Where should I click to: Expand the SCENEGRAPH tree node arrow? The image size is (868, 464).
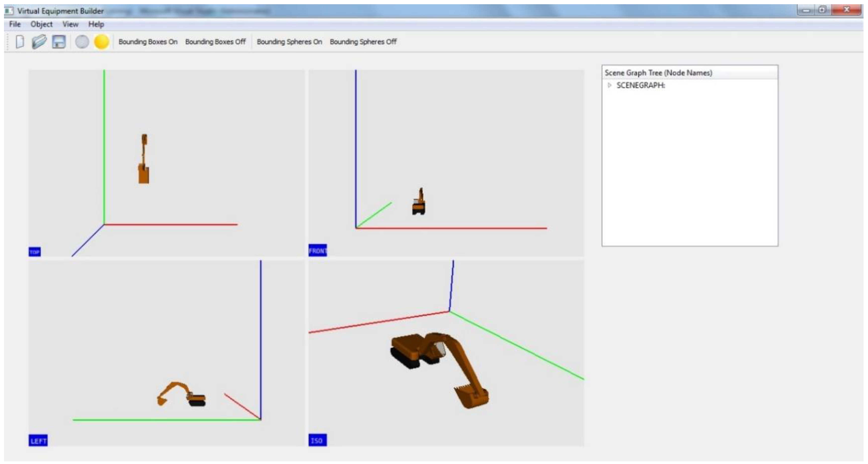pyautogui.click(x=609, y=85)
